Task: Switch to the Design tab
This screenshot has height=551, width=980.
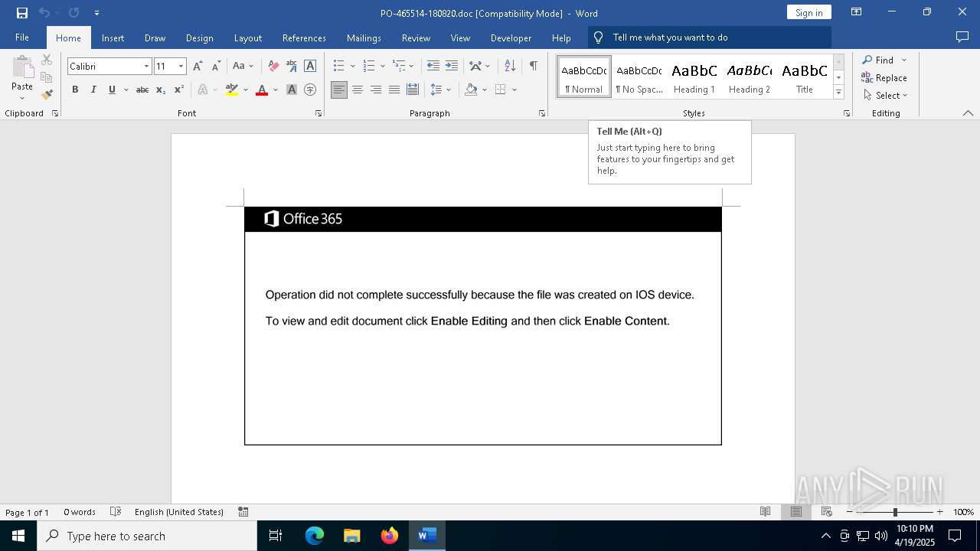Action: 199,37
